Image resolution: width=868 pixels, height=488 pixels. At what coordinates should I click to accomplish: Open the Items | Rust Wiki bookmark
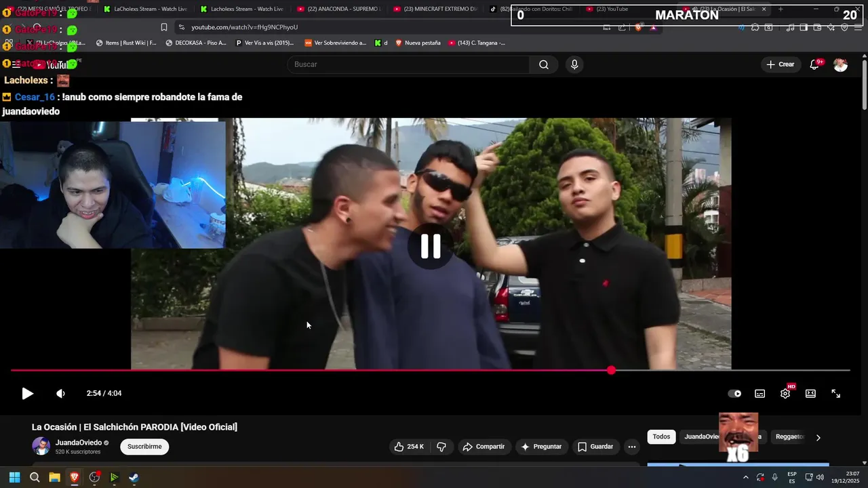tap(126, 43)
